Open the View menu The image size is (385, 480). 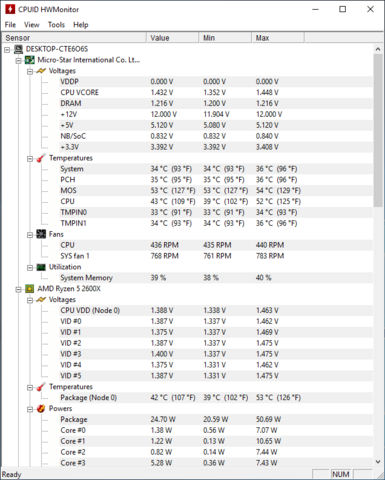pos(32,25)
